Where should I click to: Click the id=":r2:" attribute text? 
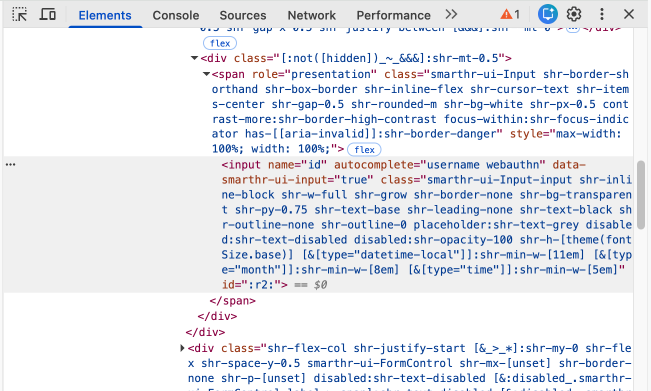tap(251, 285)
